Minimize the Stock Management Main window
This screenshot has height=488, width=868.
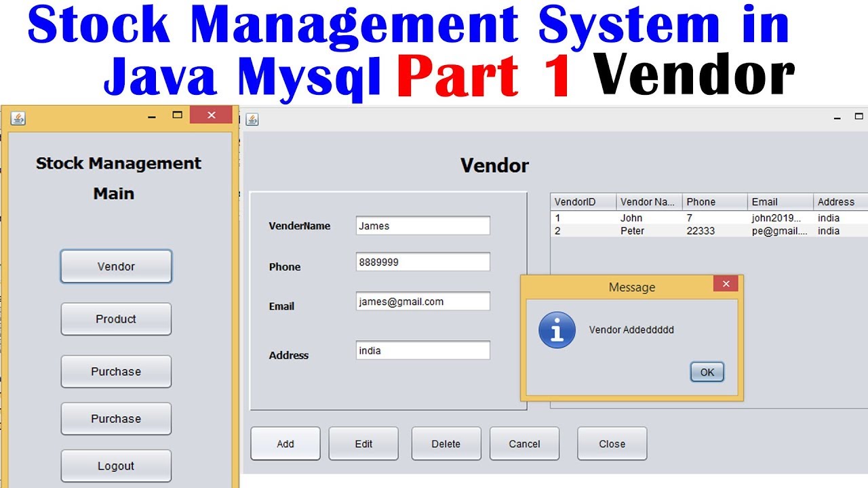pyautogui.click(x=152, y=116)
